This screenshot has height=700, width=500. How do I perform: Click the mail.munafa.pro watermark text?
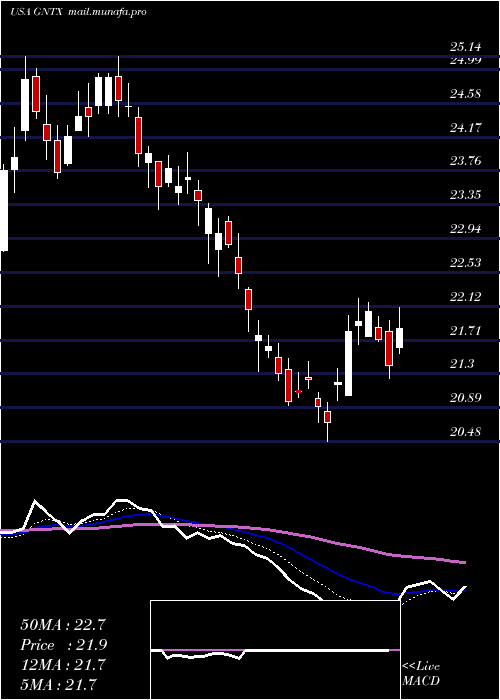click(108, 12)
